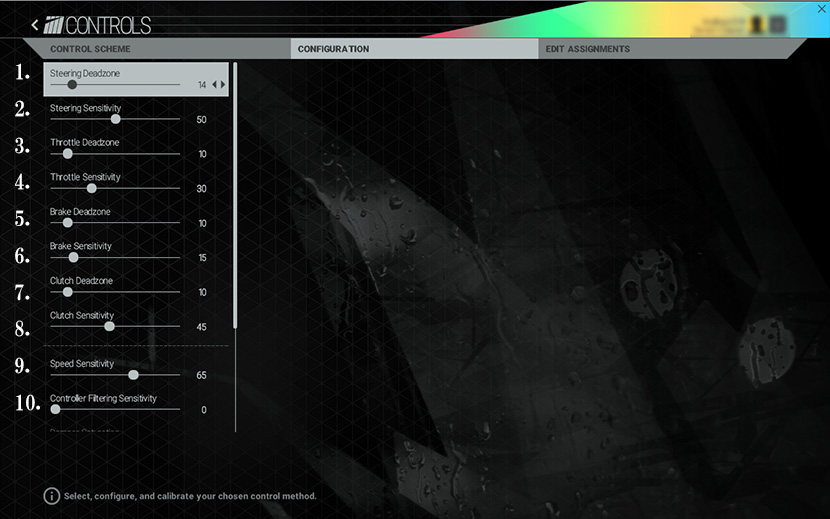Close the window with the X button

(821, 9)
